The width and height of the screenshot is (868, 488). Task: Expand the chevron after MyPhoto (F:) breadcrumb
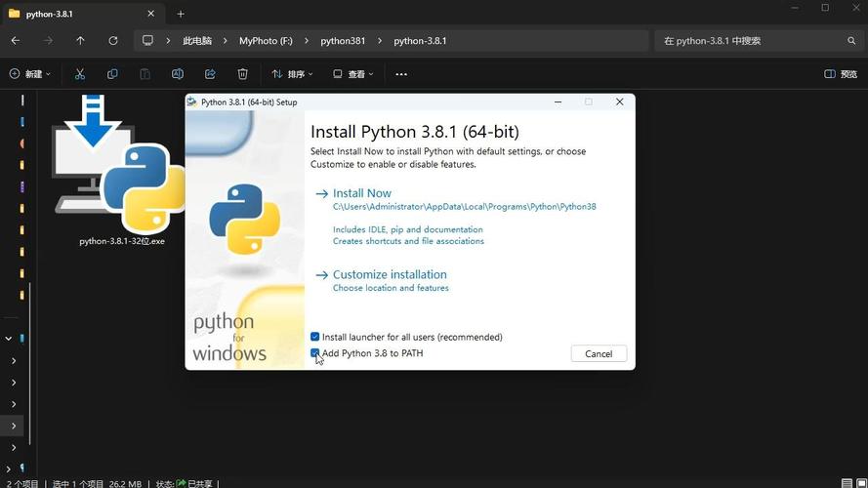(307, 41)
